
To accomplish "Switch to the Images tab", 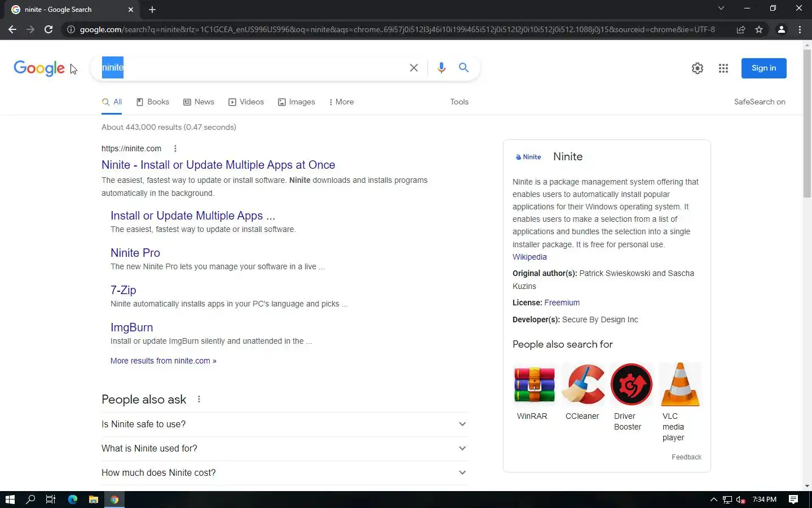I will (297, 102).
